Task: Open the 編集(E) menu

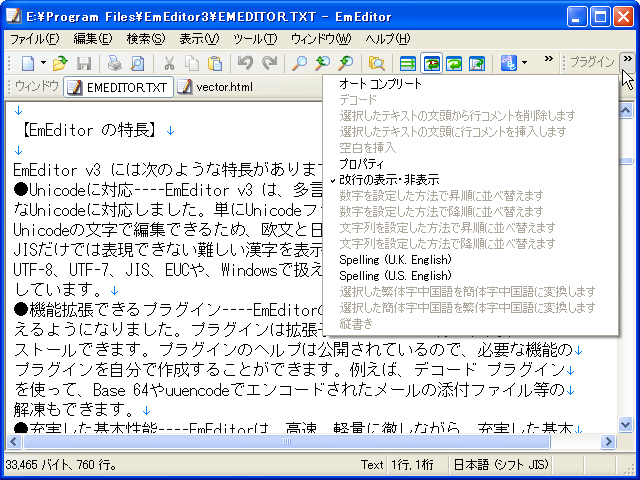Action: 93,39
